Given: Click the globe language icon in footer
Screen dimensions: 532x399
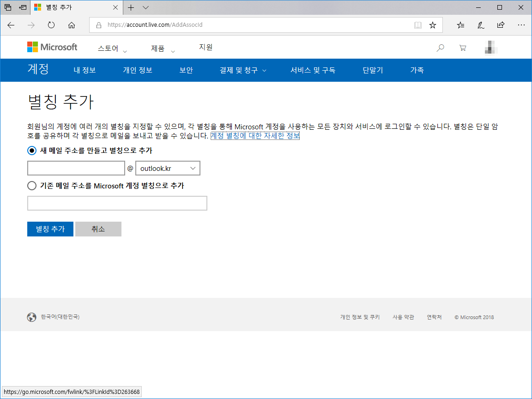Looking at the screenshot, I should [31, 317].
